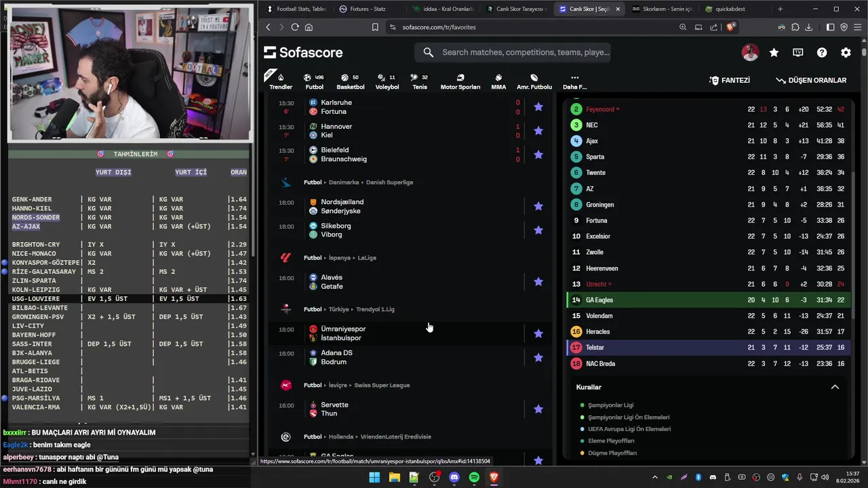This screenshot has height=488, width=868.
Task: Bookmark this page in the browser
Action: pyautogui.click(x=375, y=27)
